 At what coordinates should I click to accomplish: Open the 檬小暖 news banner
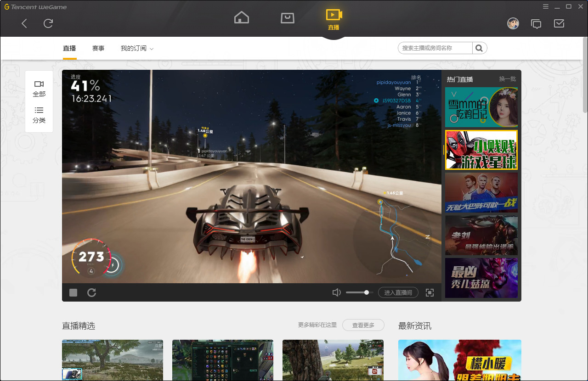(460, 360)
